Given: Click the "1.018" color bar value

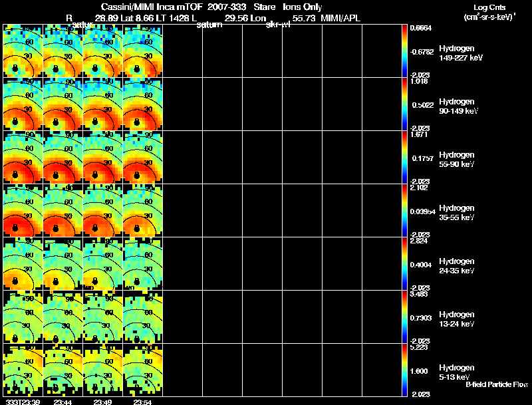Looking at the screenshot, I should point(419,81).
